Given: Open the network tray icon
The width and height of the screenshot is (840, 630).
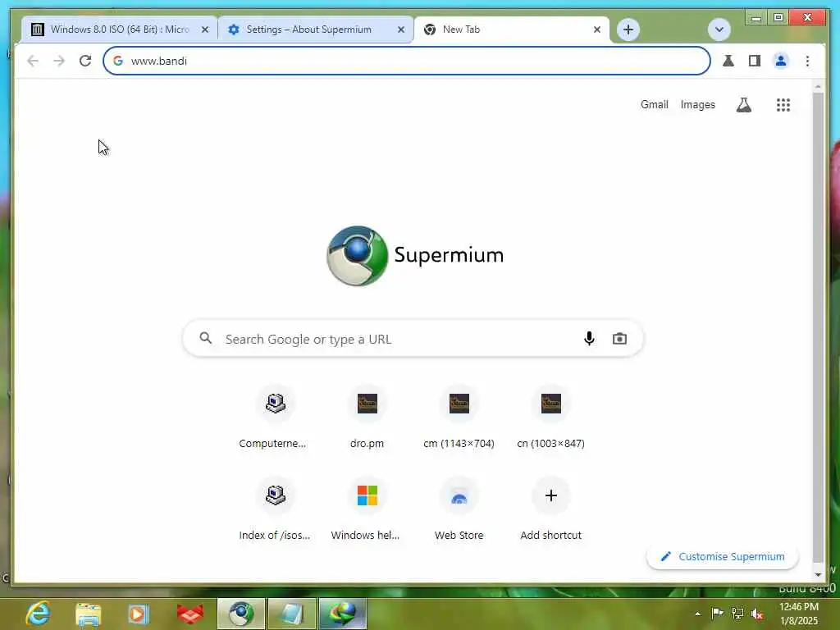Looking at the screenshot, I should point(737,614).
